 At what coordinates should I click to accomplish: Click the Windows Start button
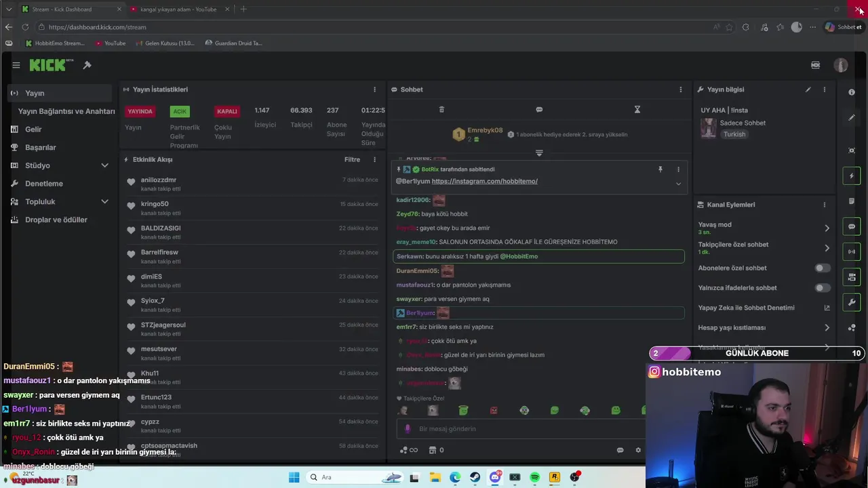[x=294, y=477]
